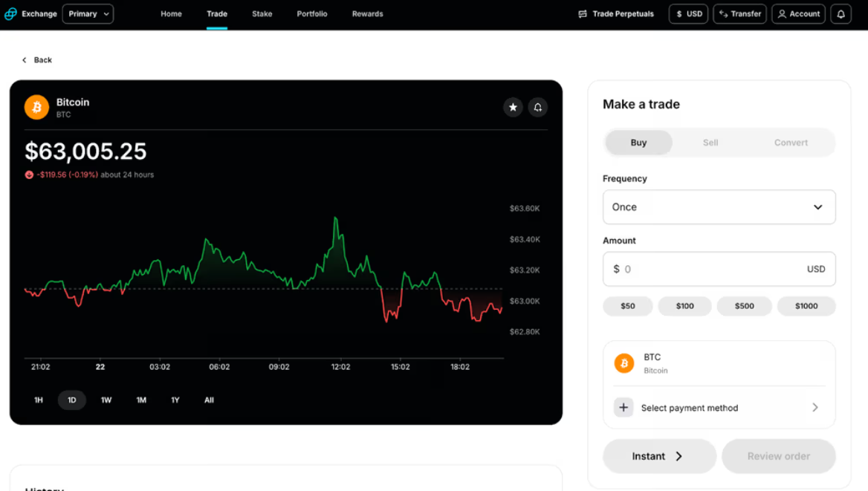Image resolution: width=868 pixels, height=491 pixels.
Task: Click the notification bell in the top bar
Action: [841, 13]
